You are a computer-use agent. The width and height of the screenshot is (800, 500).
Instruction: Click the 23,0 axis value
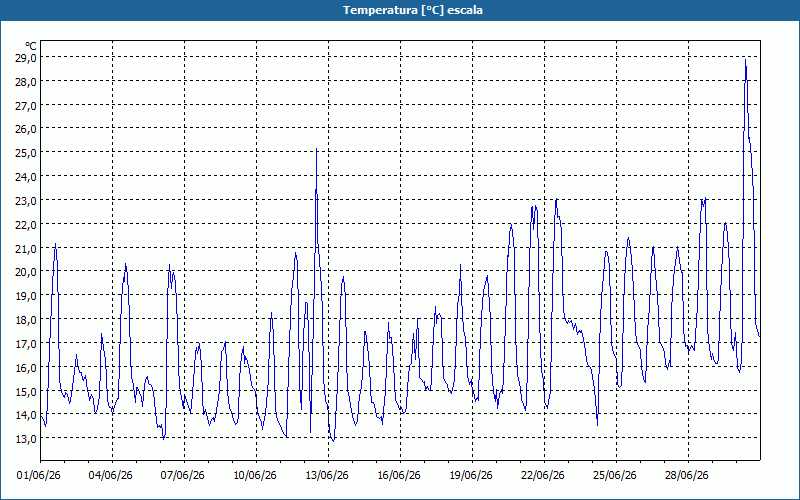click(26, 201)
